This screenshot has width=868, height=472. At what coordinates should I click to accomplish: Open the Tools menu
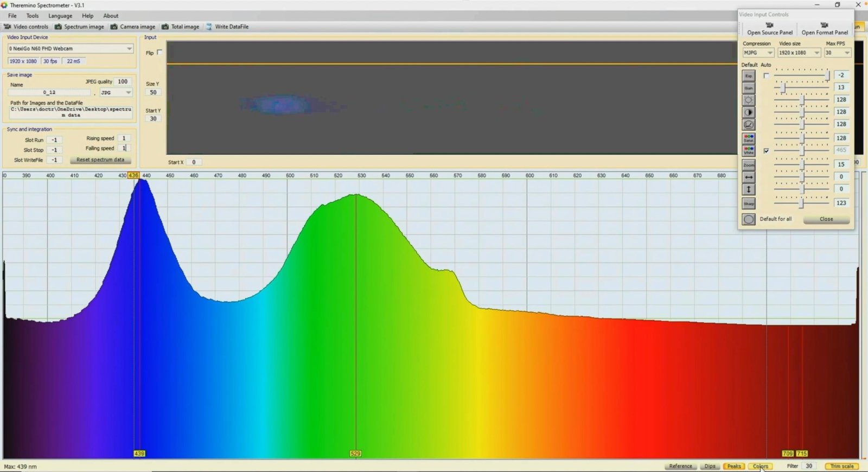pyautogui.click(x=33, y=16)
